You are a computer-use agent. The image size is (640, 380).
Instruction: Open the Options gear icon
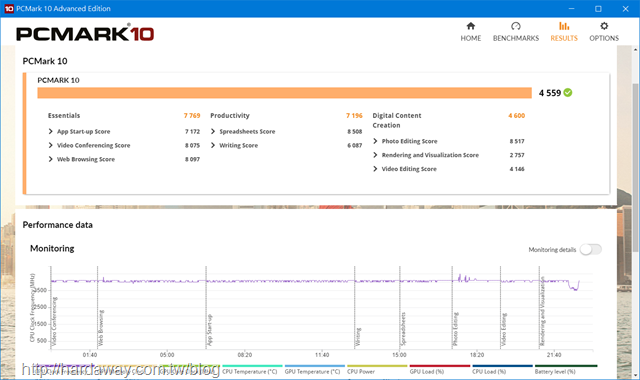pos(604,26)
